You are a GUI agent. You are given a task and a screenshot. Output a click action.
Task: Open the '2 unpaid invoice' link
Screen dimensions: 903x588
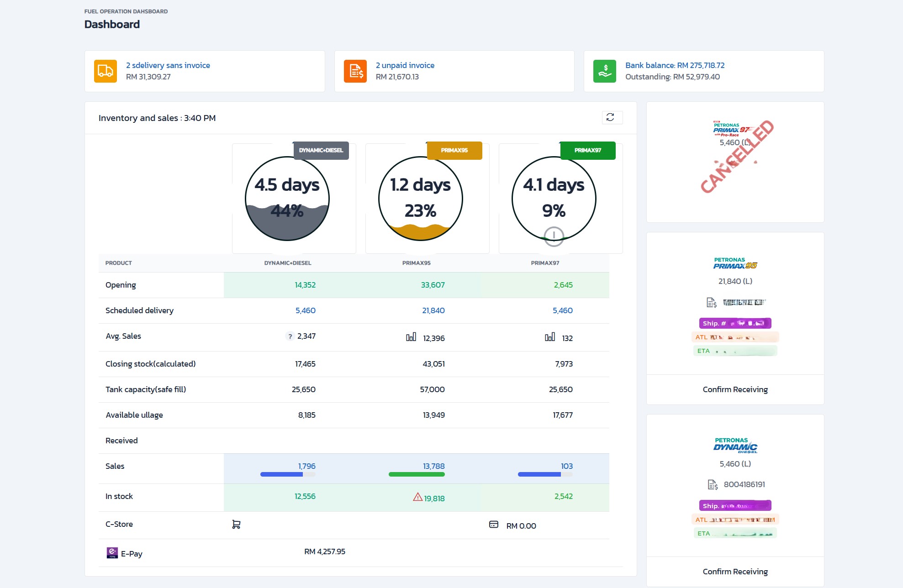(405, 65)
